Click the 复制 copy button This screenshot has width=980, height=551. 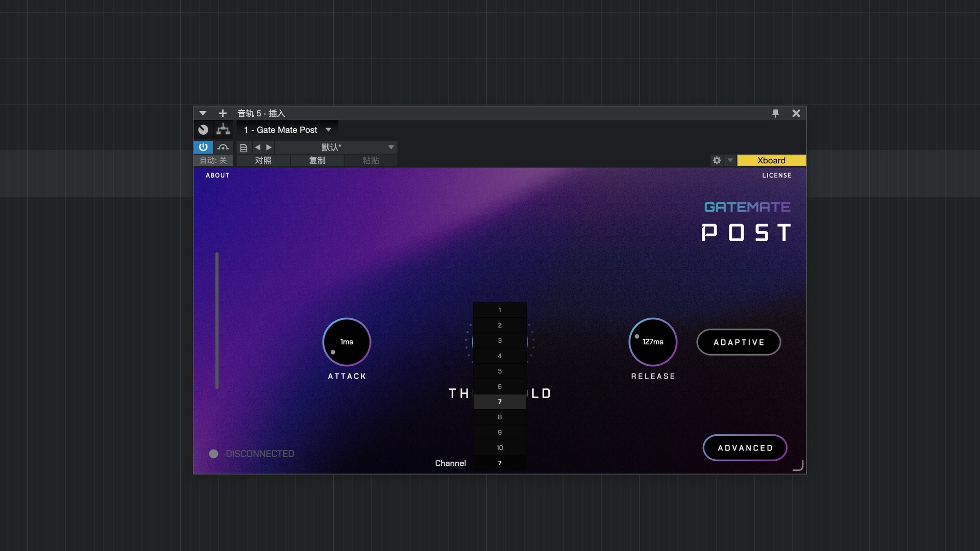317,160
